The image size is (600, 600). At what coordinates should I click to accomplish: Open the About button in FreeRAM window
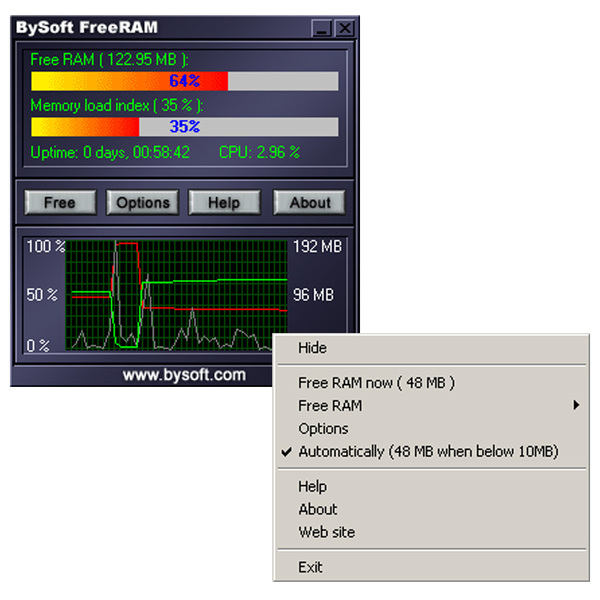click(309, 202)
